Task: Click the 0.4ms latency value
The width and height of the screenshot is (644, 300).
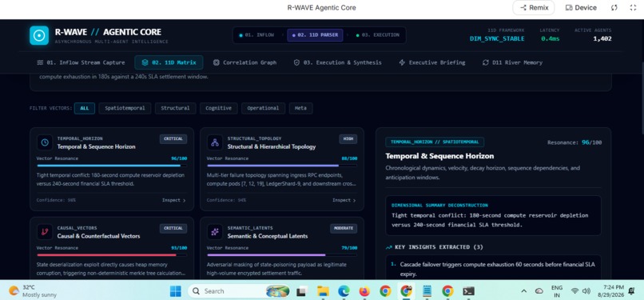Action: point(550,38)
